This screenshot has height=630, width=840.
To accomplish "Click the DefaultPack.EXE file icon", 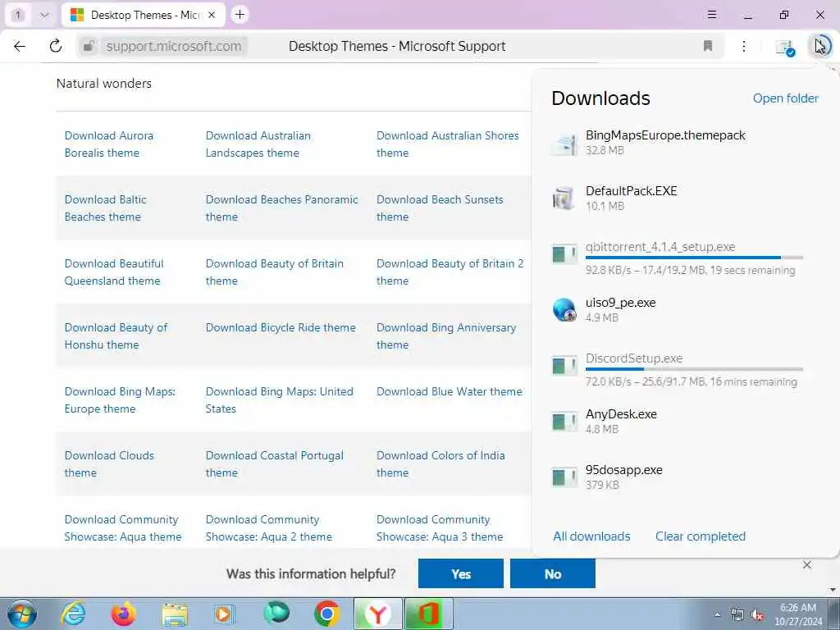I will [564, 199].
